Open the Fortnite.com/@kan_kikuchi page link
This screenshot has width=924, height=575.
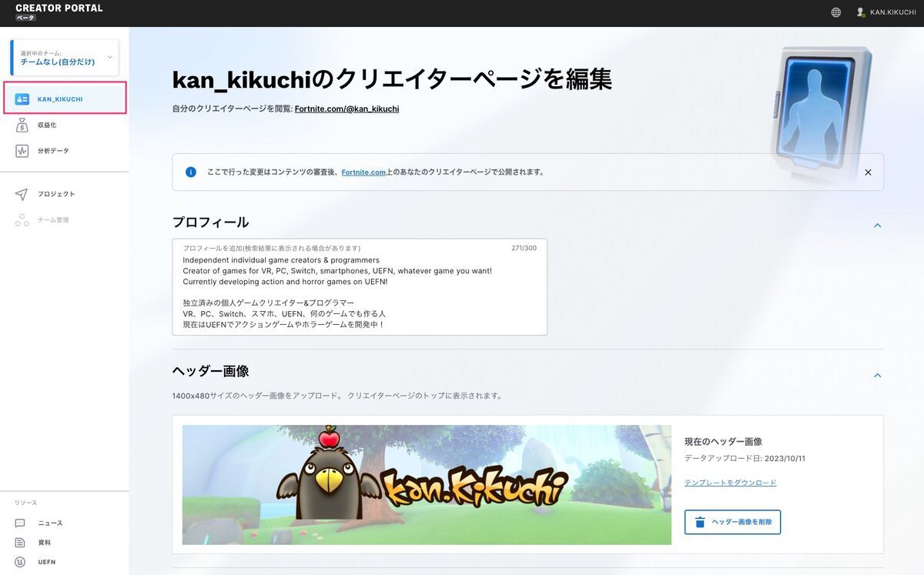click(346, 109)
